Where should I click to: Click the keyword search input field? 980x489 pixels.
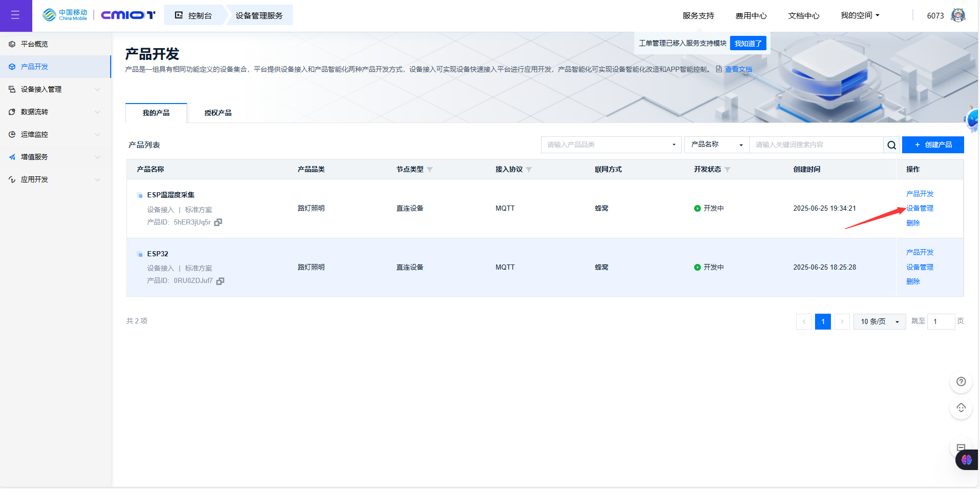coord(815,145)
